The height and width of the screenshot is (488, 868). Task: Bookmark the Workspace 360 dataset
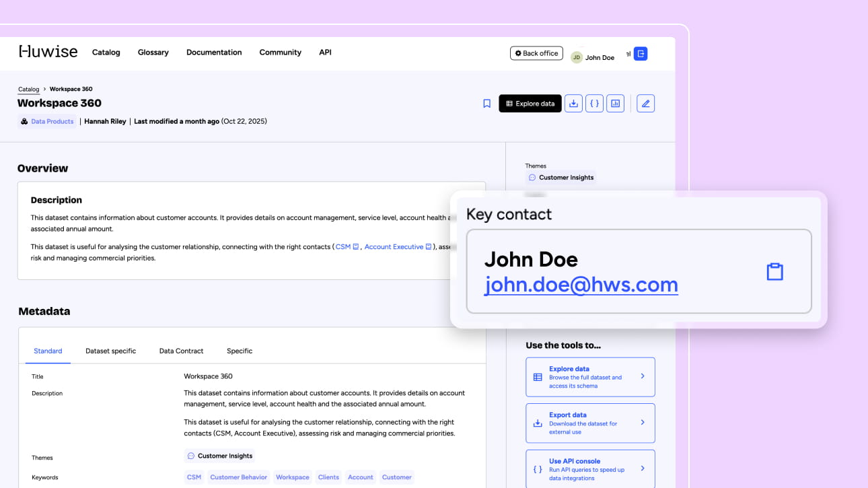tap(486, 104)
